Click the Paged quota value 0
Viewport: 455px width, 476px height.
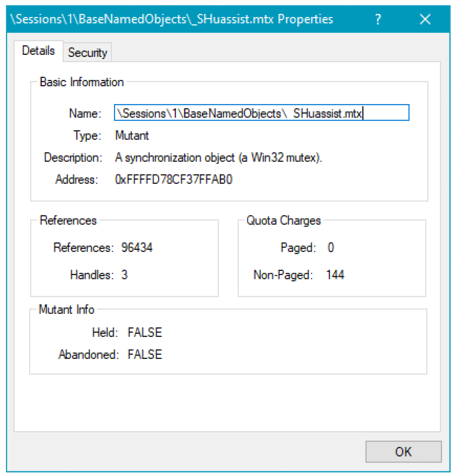click(x=331, y=248)
